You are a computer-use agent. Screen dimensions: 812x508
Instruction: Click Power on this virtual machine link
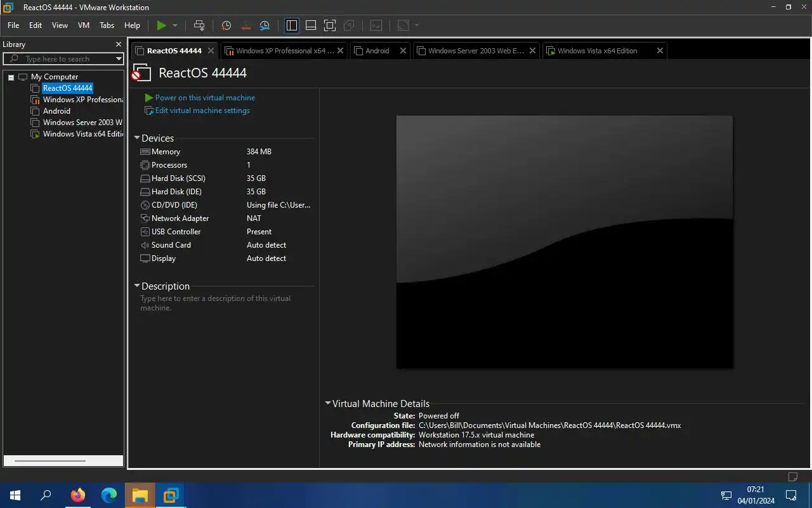click(205, 98)
